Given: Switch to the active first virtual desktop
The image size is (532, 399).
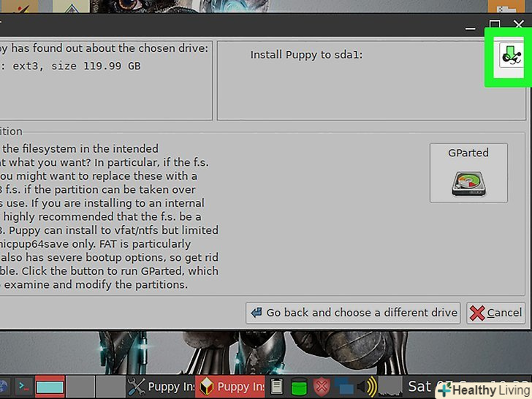Looking at the screenshot, I should (x=50, y=387).
